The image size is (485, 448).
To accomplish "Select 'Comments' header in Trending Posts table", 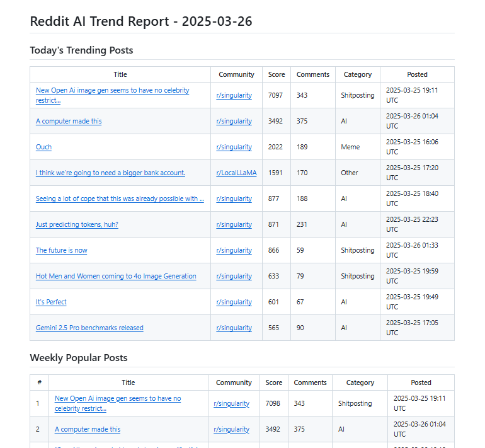I will [x=312, y=74].
